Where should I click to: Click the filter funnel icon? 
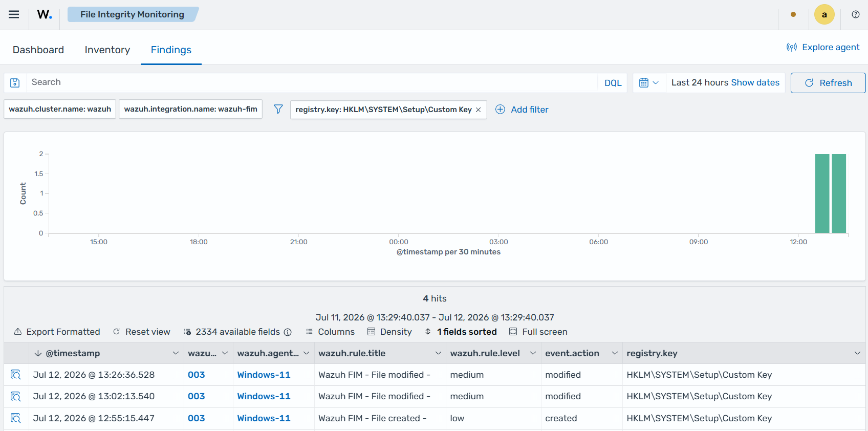(278, 109)
